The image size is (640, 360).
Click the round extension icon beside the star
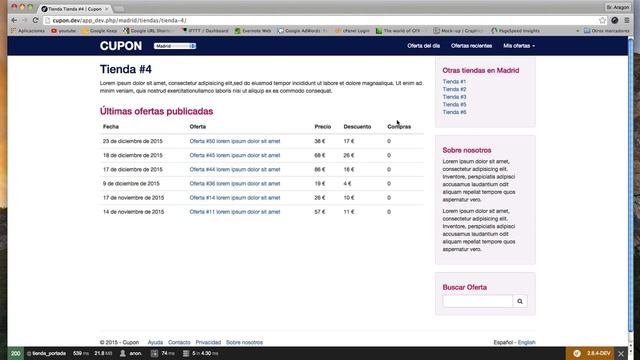pos(615,20)
